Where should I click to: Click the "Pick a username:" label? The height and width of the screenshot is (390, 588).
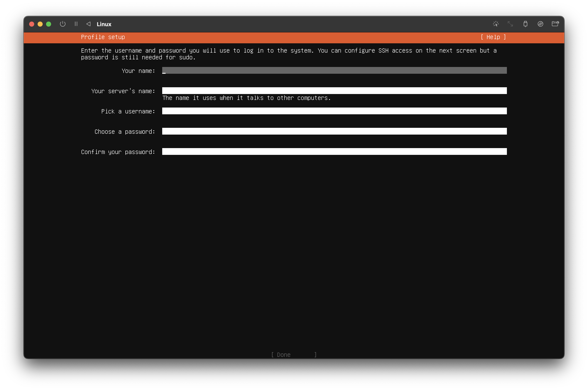pyautogui.click(x=128, y=111)
